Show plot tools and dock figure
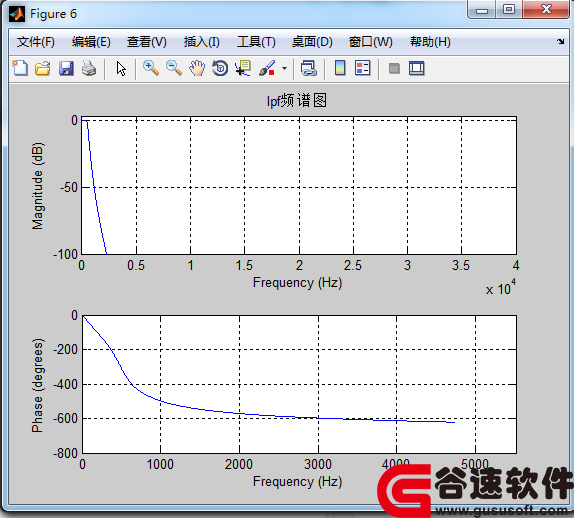Image resolution: width=574 pixels, height=518 pixels. pyautogui.click(x=417, y=68)
